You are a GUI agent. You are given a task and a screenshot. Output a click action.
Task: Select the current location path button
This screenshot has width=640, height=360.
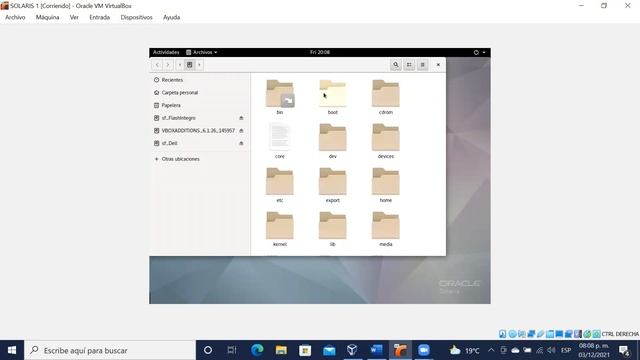click(189, 65)
